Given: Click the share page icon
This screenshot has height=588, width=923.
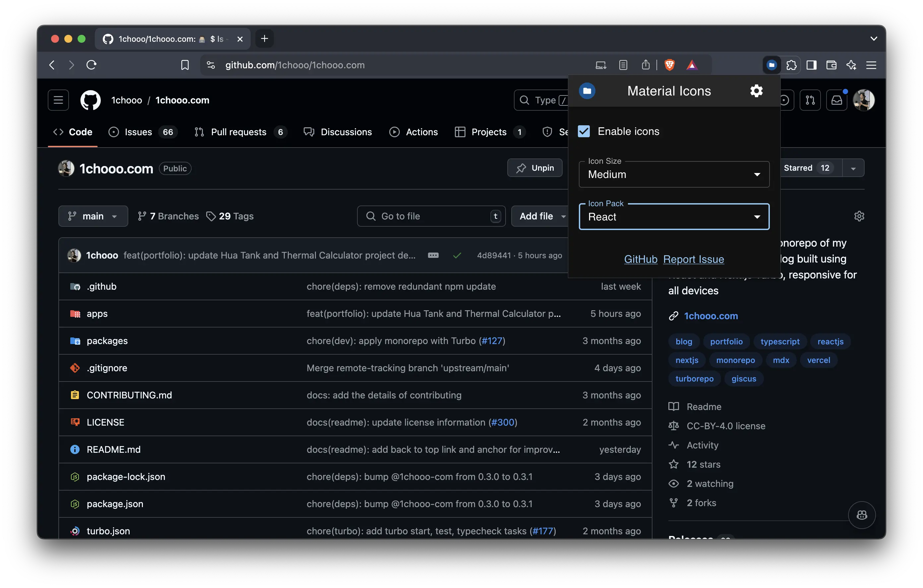Looking at the screenshot, I should [x=646, y=65].
